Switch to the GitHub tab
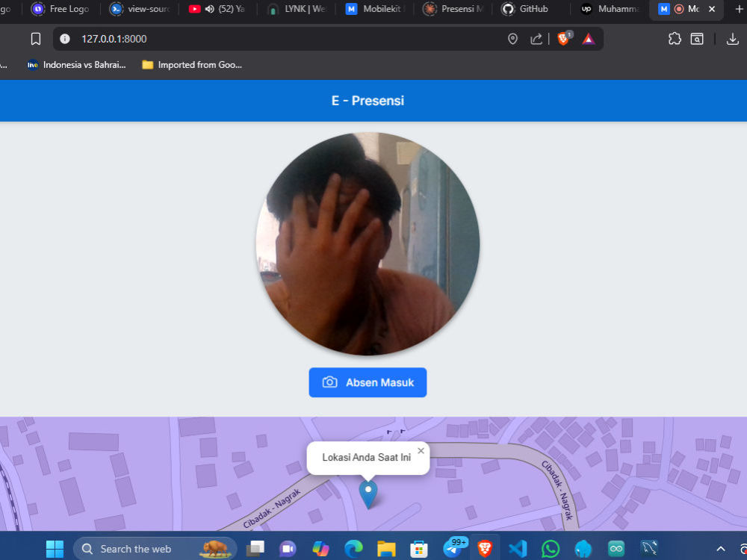The height and width of the screenshot is (560, 747). point(531,9)
